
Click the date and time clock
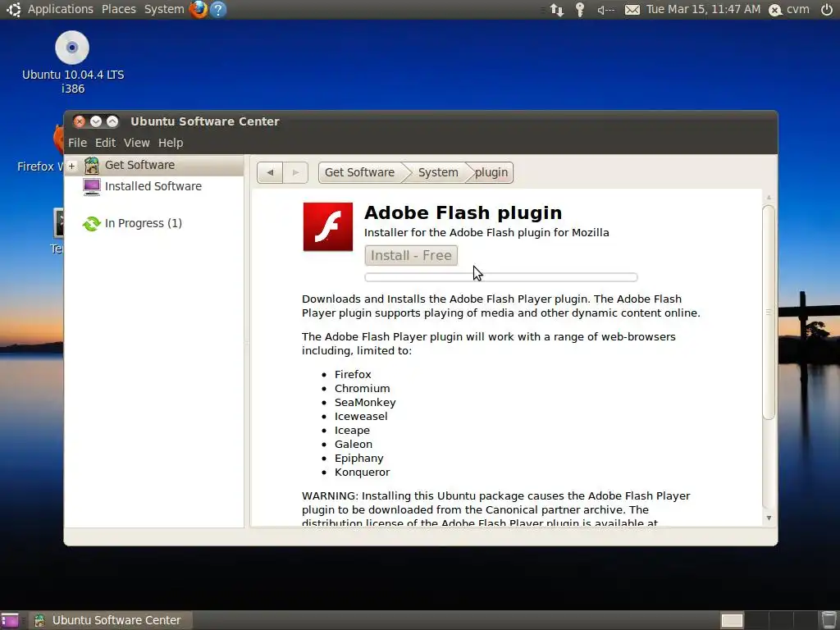703,9
